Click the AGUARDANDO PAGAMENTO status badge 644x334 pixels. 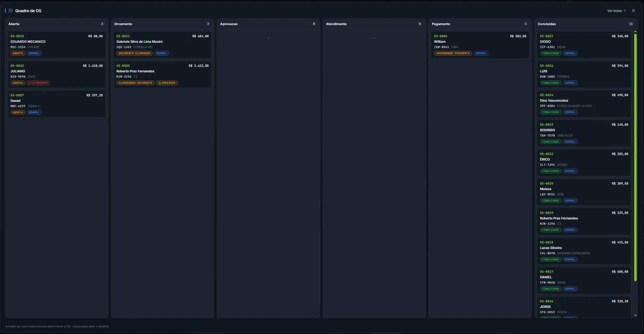tap(453, 53)
